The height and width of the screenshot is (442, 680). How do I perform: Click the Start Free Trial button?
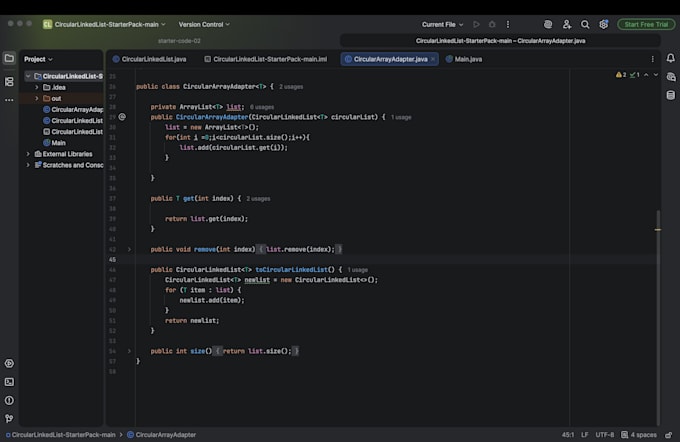646,24
